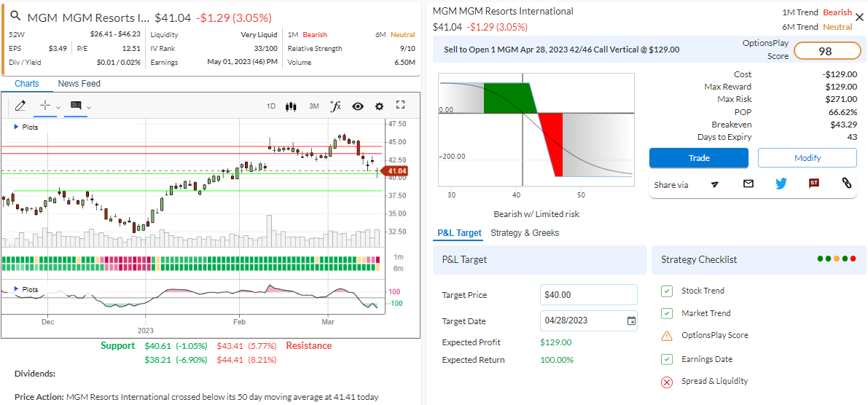Switch to the Charts tab
The width and height of the screenshot is (868, 405).
point(26,84)
